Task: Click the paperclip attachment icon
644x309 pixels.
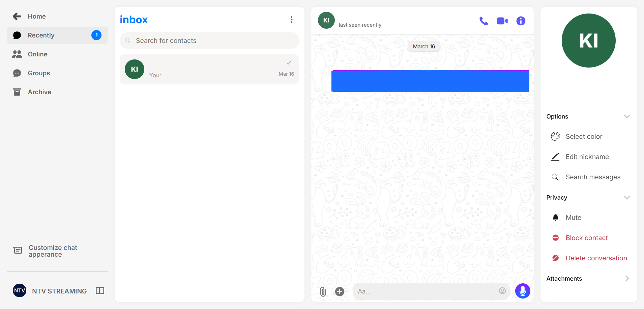Action: [323, 291]
